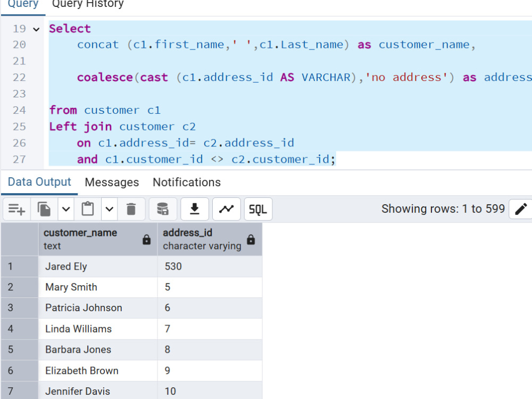Click the 'Elizabeth Brown' cell
Screen dimensions: 532x399
tap(98, 371)
